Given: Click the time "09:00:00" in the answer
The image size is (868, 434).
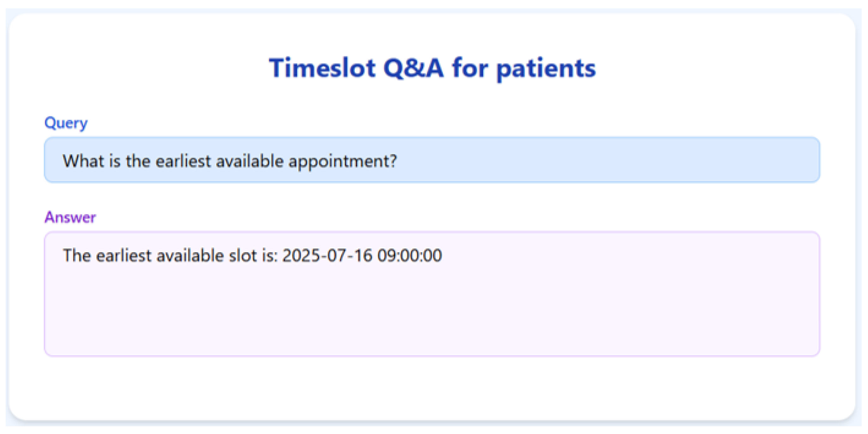Looking at the screenshot, I should click(409, 256).
